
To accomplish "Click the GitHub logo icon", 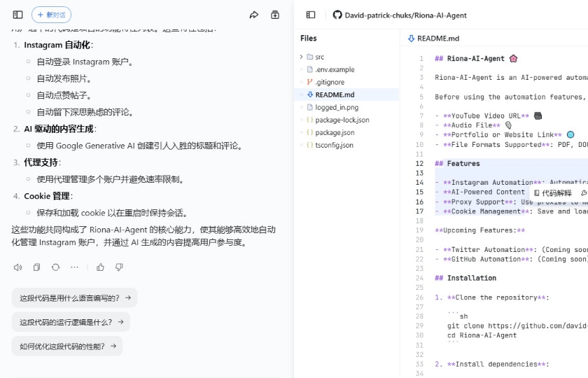I will click(x=337, y=15).
